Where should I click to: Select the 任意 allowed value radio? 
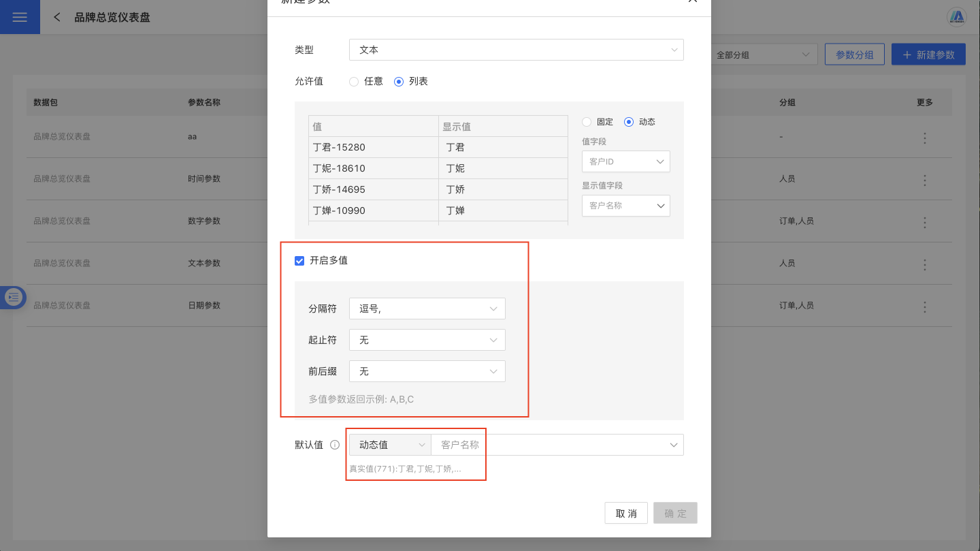354,82
